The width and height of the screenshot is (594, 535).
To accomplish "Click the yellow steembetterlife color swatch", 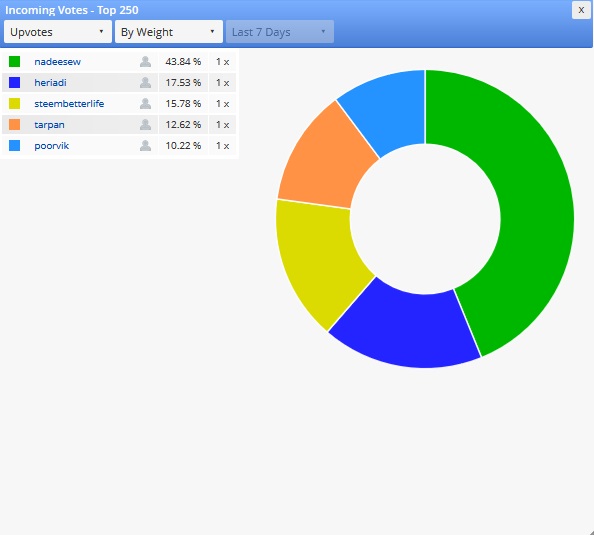I will 14,103.
